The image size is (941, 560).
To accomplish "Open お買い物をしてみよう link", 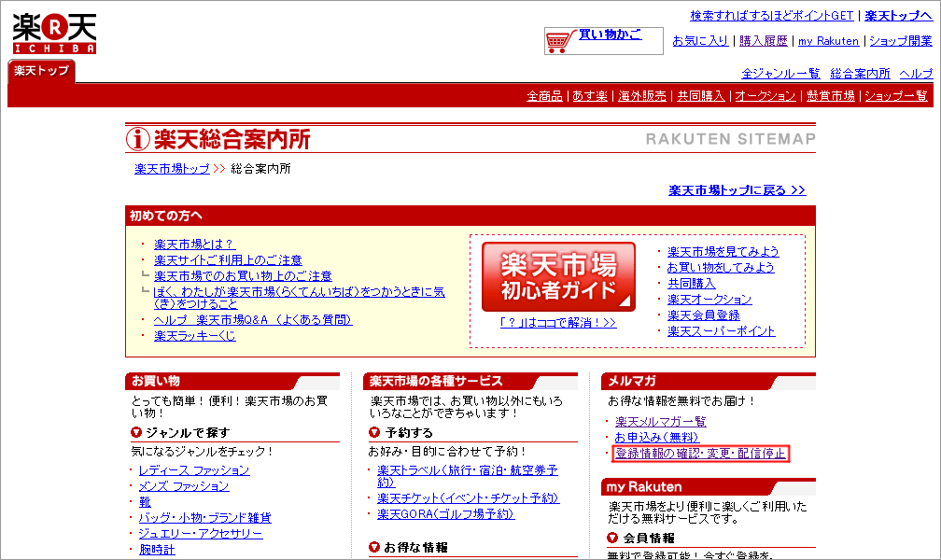I will tap(721, 268).
